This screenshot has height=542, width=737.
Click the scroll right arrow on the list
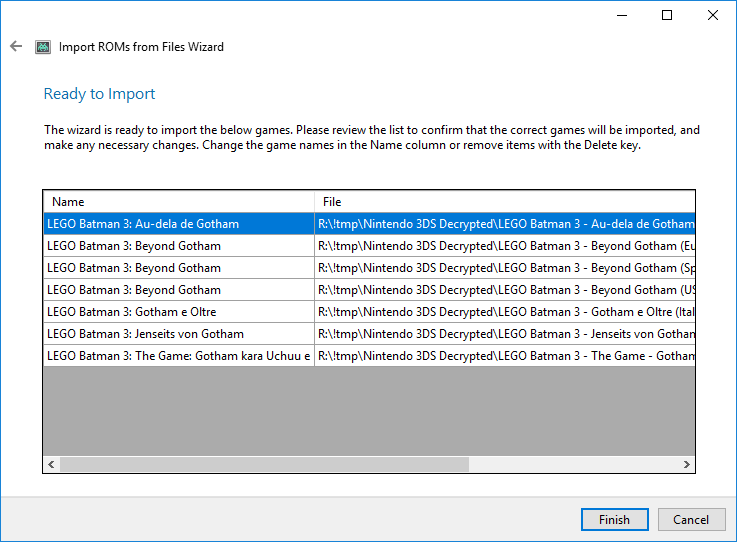[687, 464]
